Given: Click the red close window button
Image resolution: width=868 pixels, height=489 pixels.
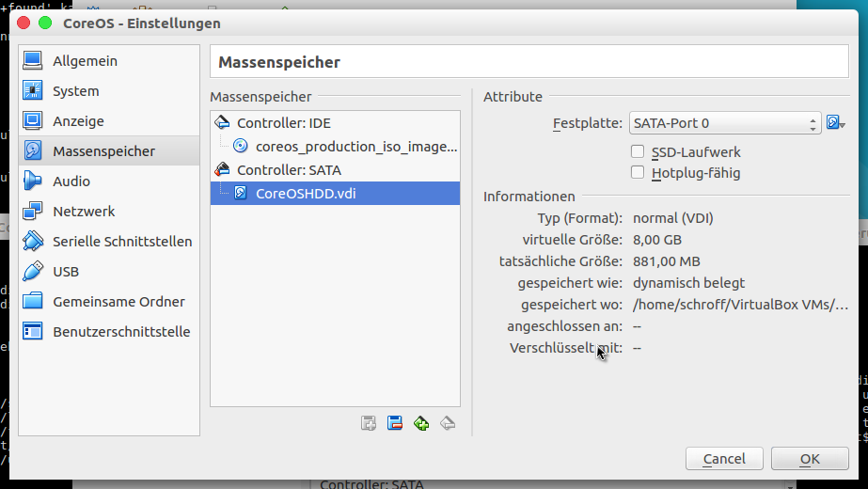Looking at the screenshot, I should point(24,23).
